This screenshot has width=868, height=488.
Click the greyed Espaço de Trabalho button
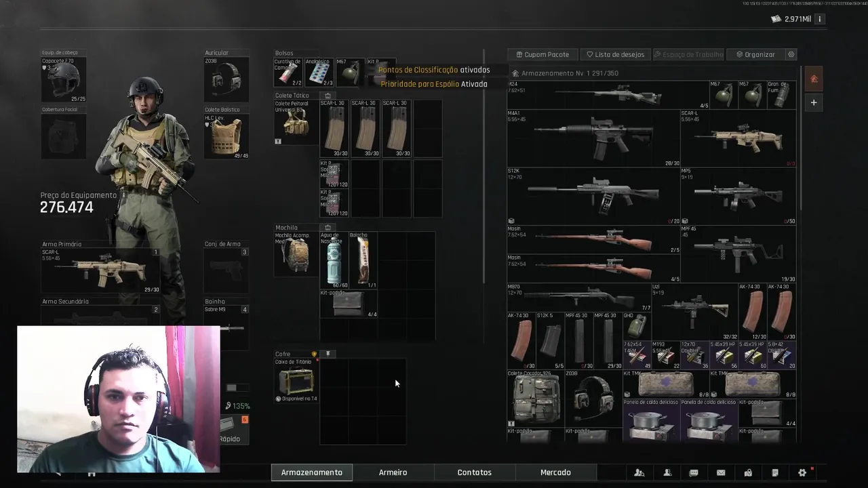click(x=688, y=54)
